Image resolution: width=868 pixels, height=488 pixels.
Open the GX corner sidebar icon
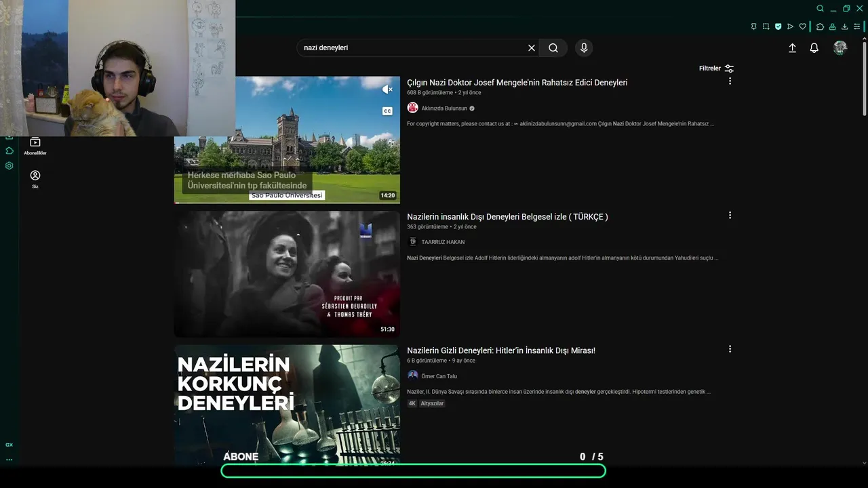9,445
